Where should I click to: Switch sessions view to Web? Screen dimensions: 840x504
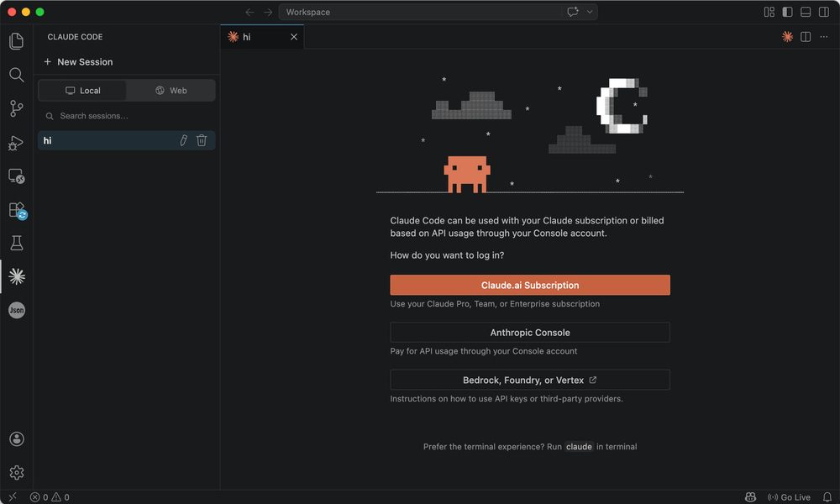point(171,90)
